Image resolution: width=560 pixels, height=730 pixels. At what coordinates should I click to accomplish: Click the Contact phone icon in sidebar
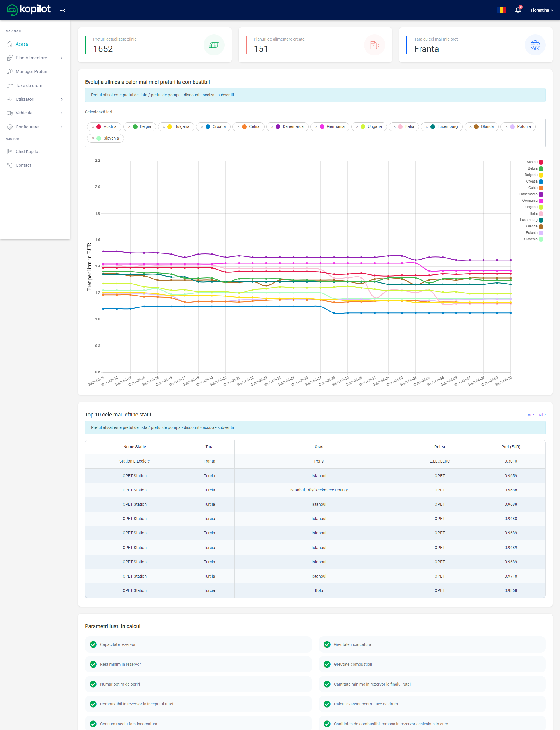click(10, 165)
